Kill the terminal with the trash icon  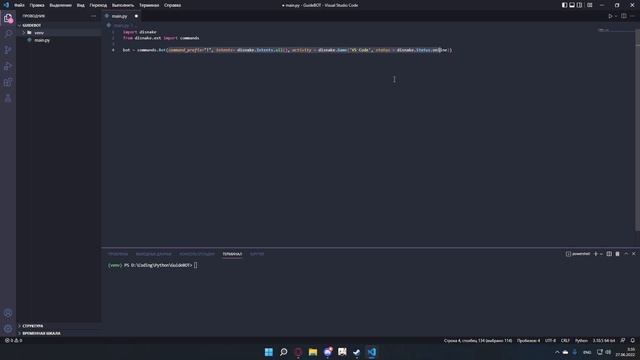(617, 254)
